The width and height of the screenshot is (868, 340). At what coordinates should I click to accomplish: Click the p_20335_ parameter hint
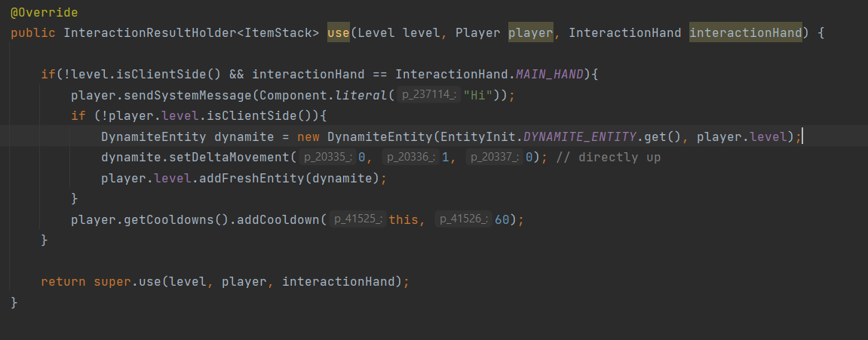coord(327,158)
